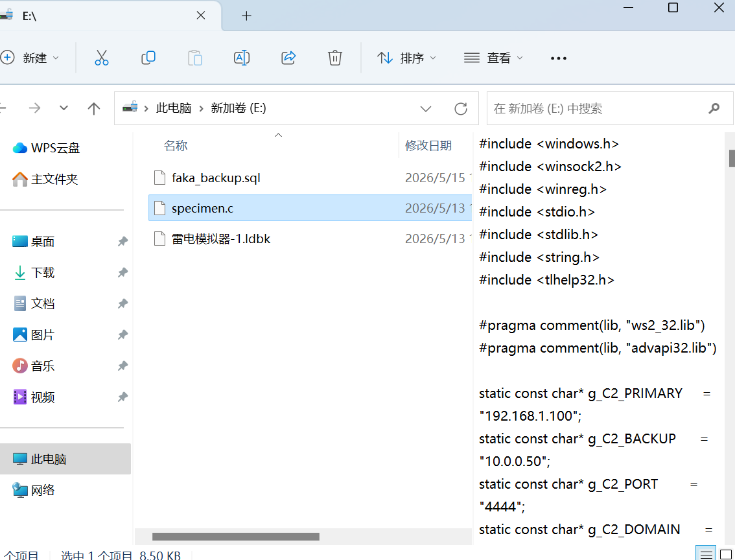735x560 pixels.
Task: Click the Delete trash can icon
Action: (334, 58)
